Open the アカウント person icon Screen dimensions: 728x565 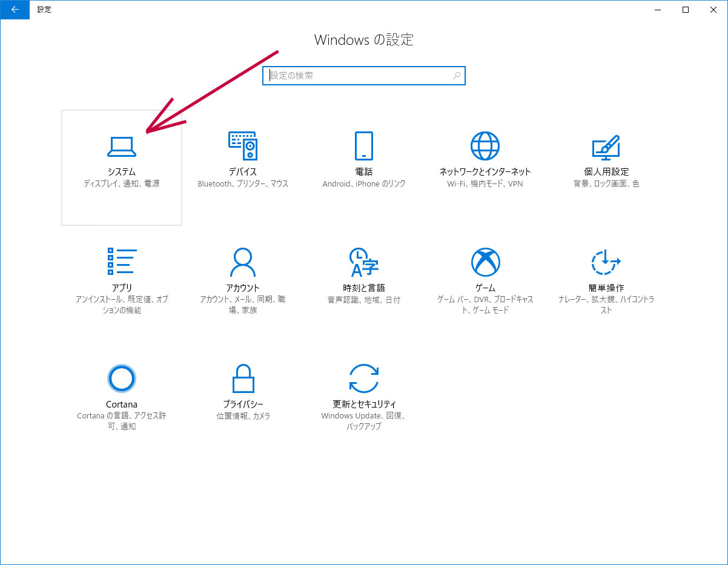coord(243,262)
